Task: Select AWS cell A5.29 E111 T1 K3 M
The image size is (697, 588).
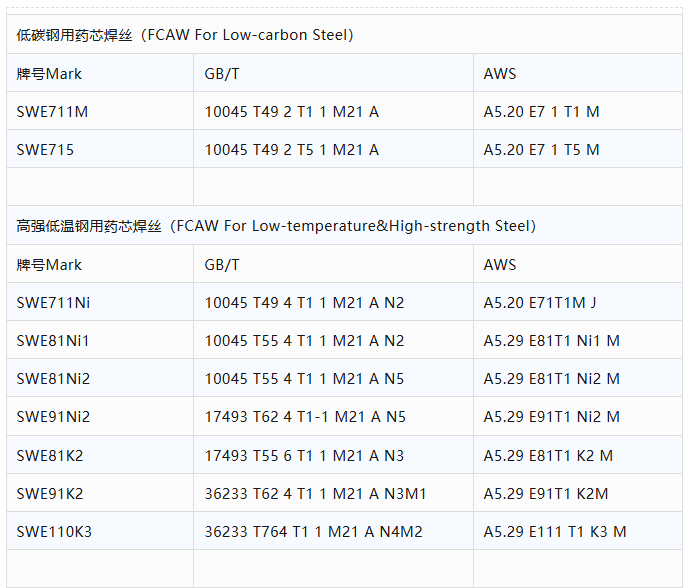Action: (554, 532)
